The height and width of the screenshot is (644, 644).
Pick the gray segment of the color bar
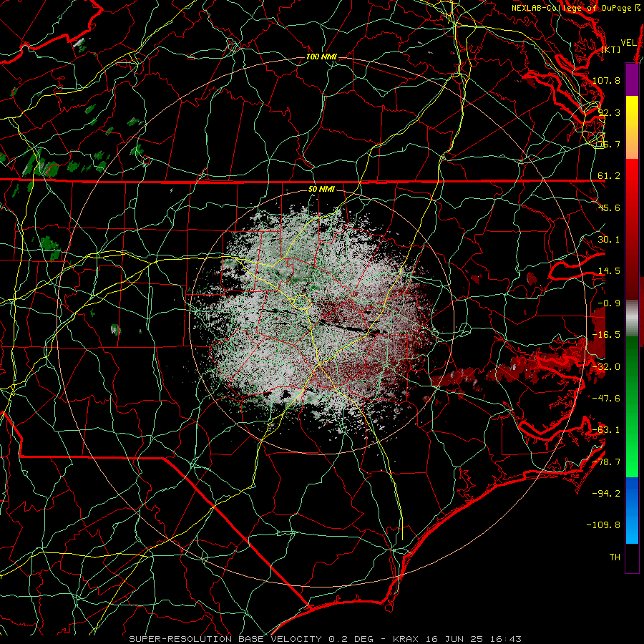tap(632, 317)
